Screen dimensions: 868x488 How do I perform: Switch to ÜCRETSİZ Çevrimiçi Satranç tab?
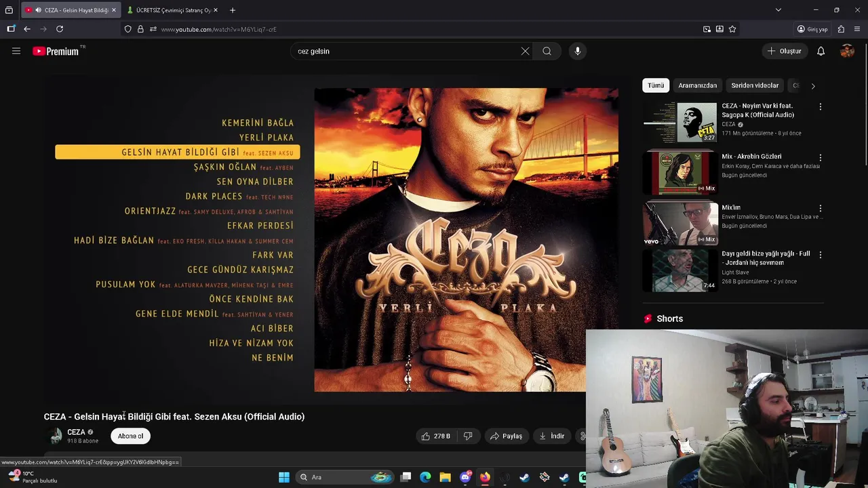174,10
